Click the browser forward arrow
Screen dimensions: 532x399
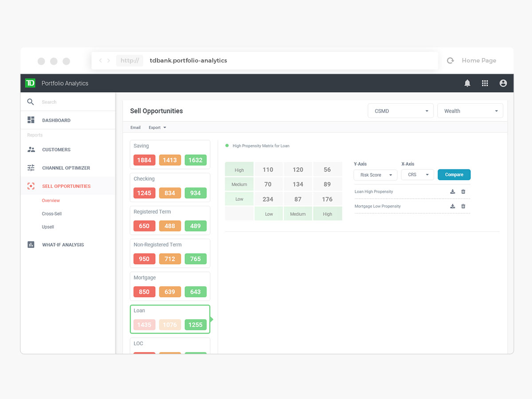[109, 61]
